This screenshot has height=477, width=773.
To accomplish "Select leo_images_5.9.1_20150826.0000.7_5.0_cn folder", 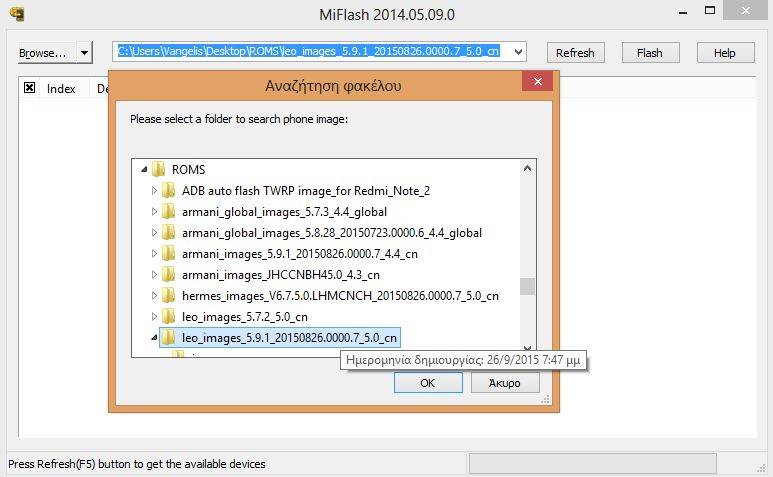I will coord(289,338).
